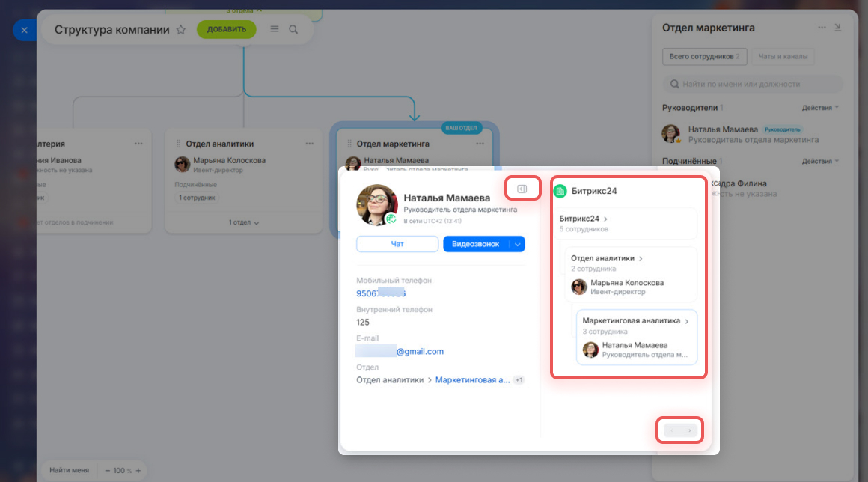Grab the drag handle of Отдел аналитики card
This screenshot has width=868, height=482.
[178, 144]
